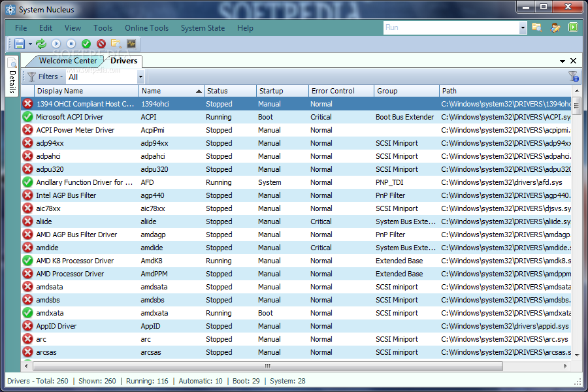Click red status icon for AMD Processor Driver

[x=27, y=274]
